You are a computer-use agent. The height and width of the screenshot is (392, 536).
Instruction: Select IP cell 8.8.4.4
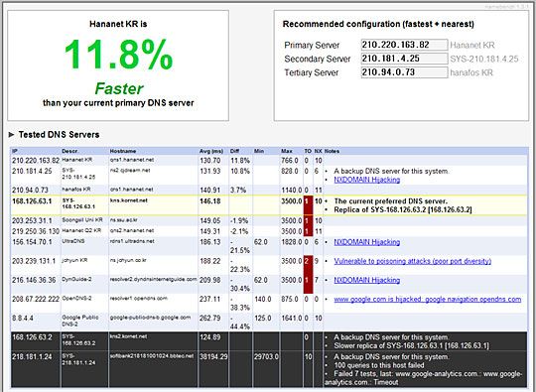(23, 319)
